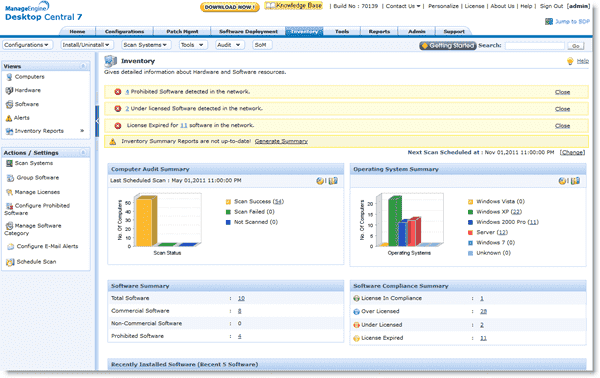The image size is (600, 378).
Task: Click the Manage Software Category icon
Action: point(9,226)
